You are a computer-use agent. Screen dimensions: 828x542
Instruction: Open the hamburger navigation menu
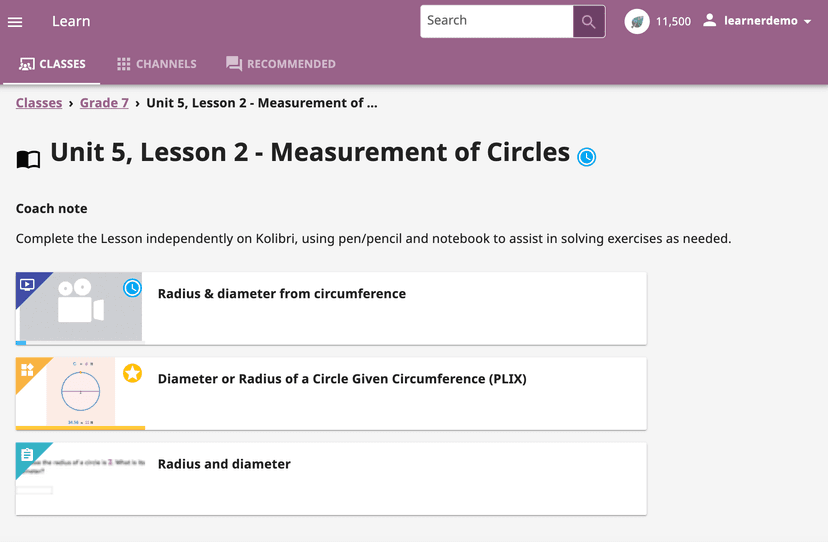coord(15,22)
